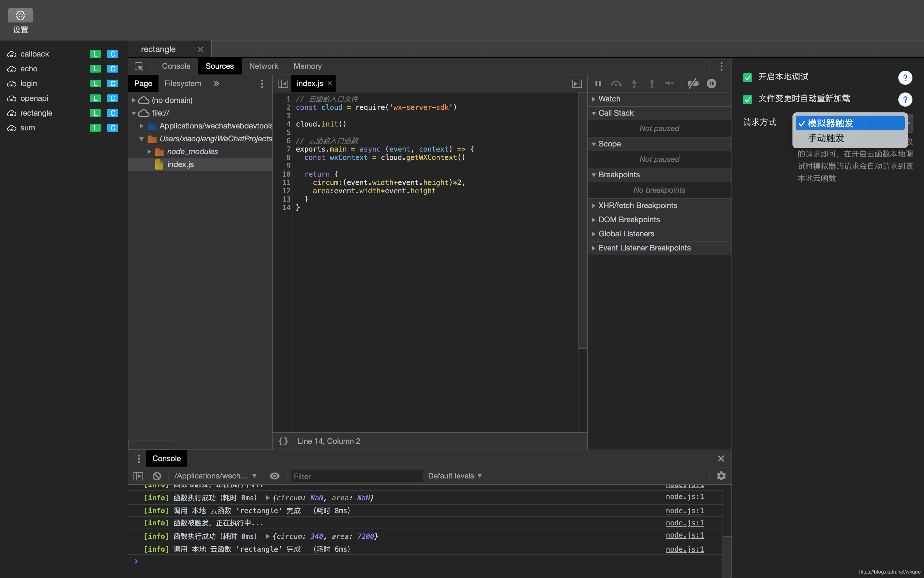924x578 pixels.
Task: Show more navigator tabs chevron
Action: tap(217, 83)
